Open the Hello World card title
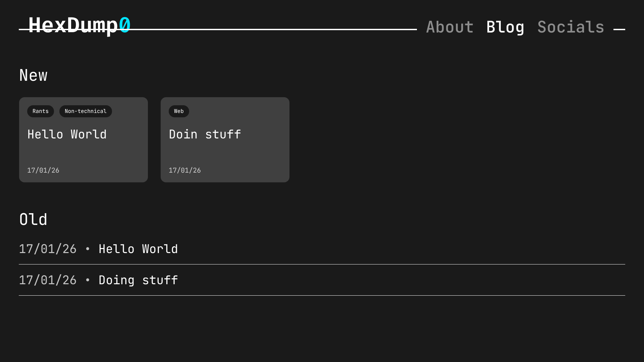 tap(67, 134)
